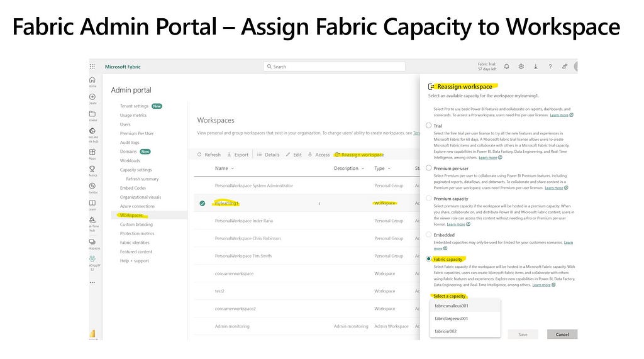Open Real-Time hub icon
Image resolution: width=644 pixels, height=359 pixels.
[92, 220]
